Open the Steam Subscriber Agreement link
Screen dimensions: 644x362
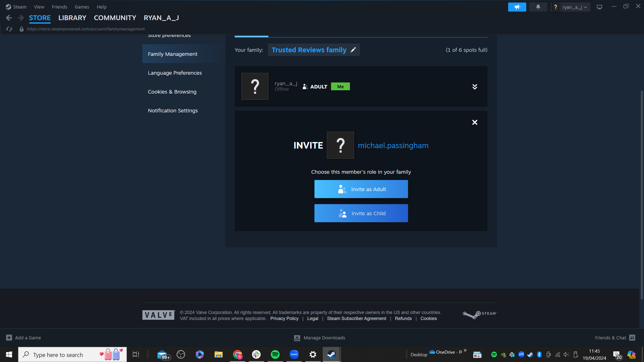(356, 319)
